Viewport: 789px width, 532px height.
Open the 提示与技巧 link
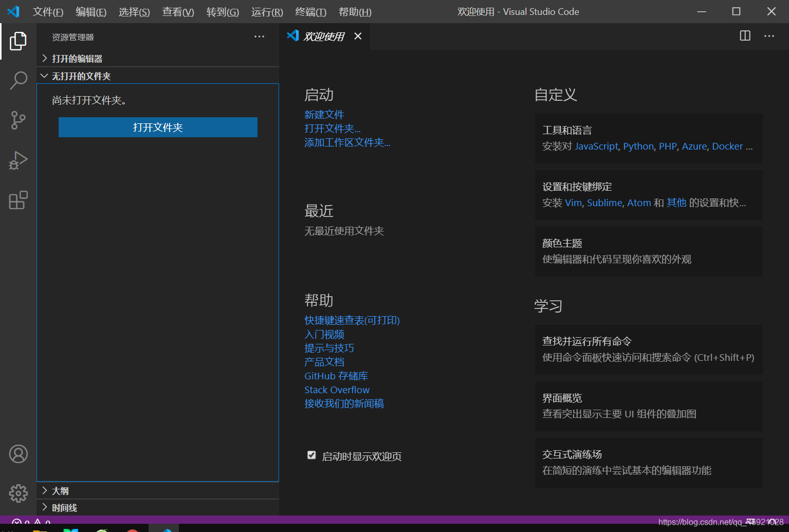(329, 348)
